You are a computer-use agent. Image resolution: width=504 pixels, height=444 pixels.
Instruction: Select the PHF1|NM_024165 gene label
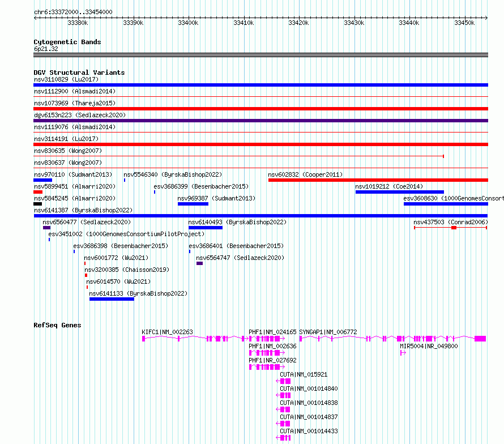[x=272, y=332]
